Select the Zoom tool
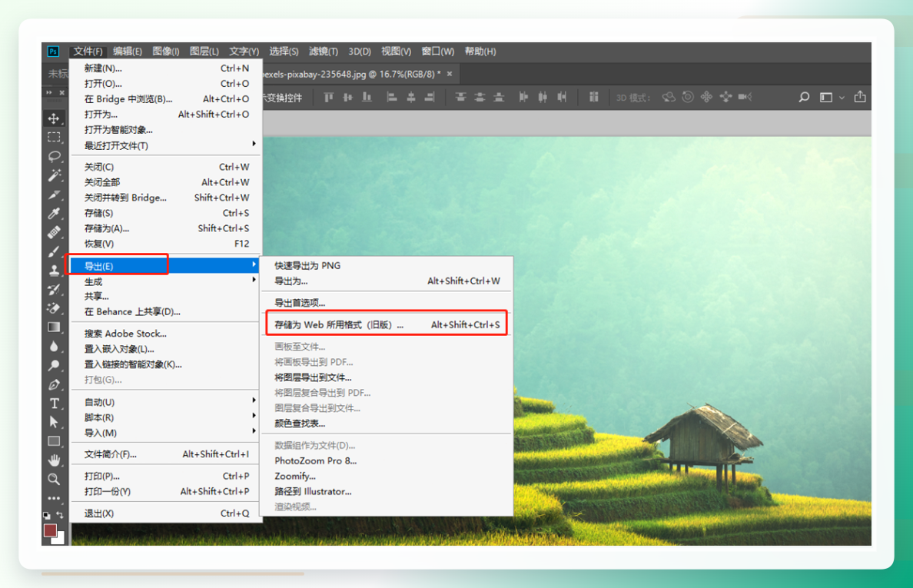 click(x=54, y=479)
